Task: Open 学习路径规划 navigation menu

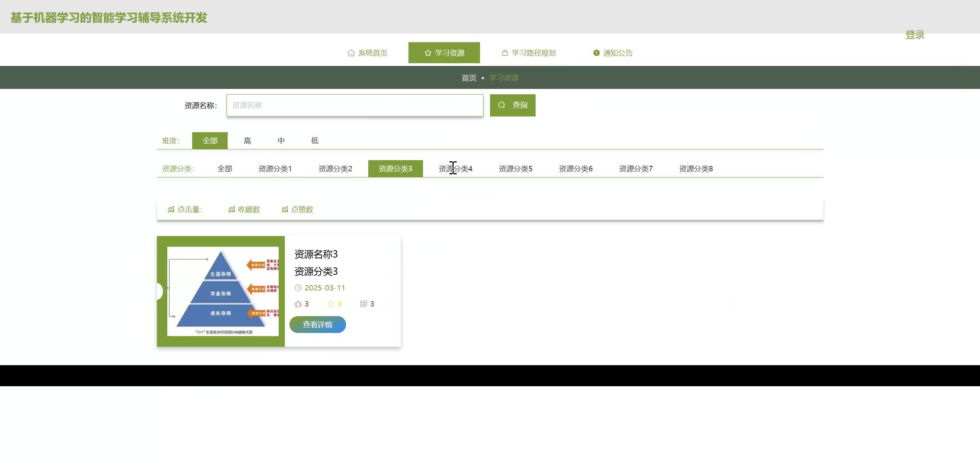Action: pyautogui.click(x=529, y=53)
